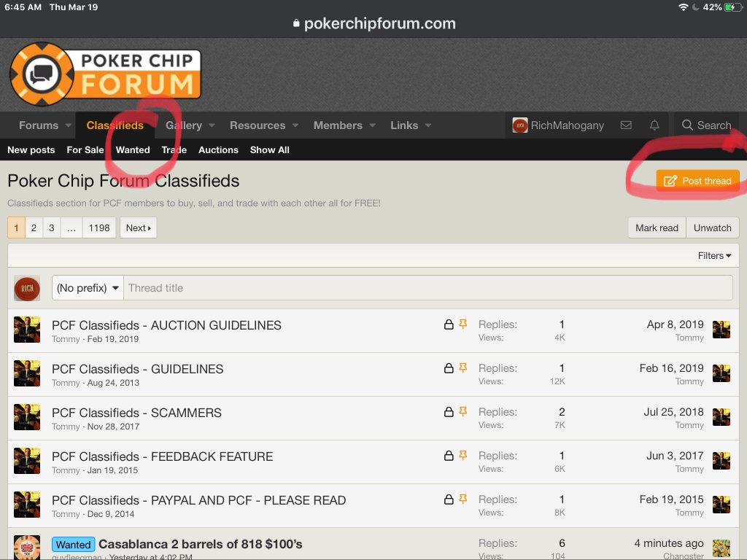Viewport: 747px width, 560px height.
Task: Click lock icon on AUCTION GUIDELINES thread
Action: [449, 324]
